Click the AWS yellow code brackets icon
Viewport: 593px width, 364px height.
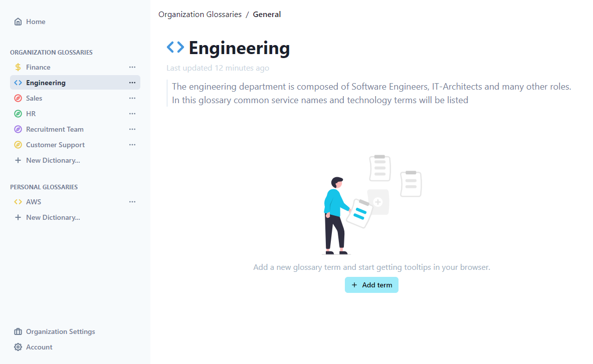[x=18, y=202]
